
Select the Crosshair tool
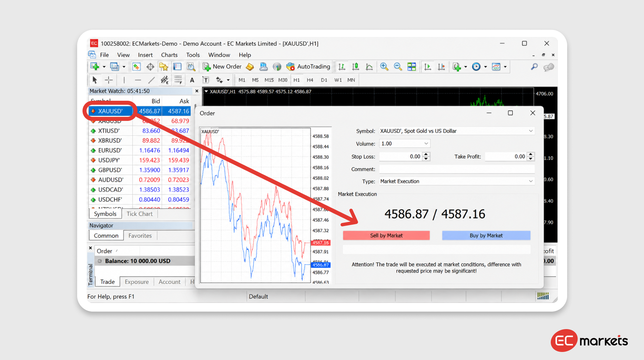coord(108,80)
